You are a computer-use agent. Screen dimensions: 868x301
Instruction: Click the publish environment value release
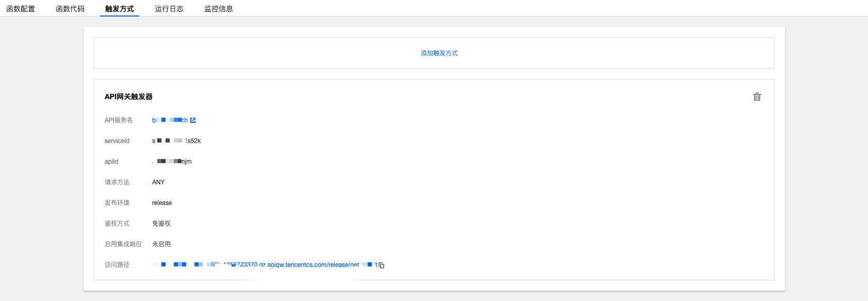pos(162,203)
